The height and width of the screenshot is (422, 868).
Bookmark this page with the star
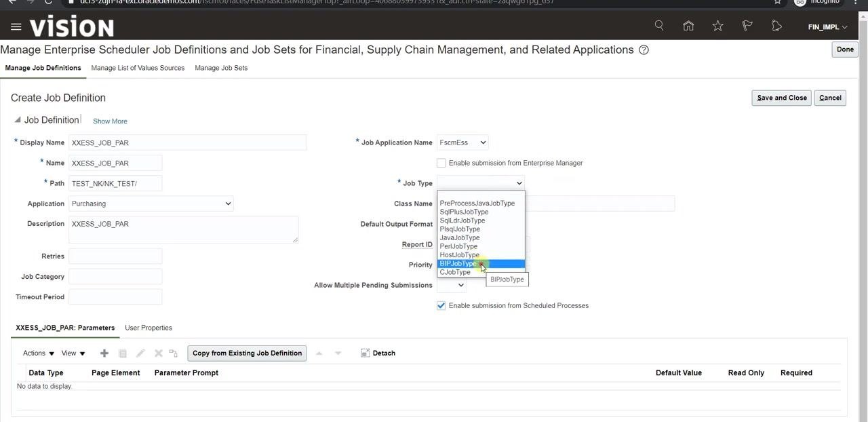tap(778, 2)
